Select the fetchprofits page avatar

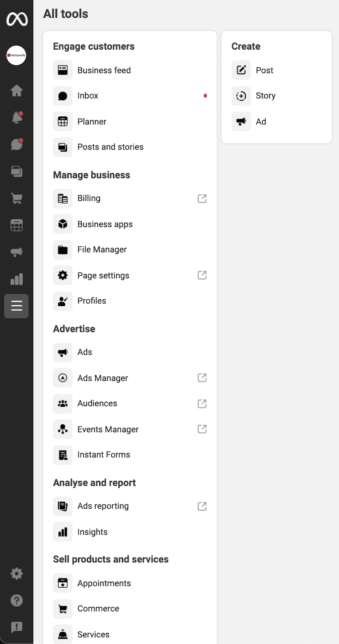(x=17, y=55)
